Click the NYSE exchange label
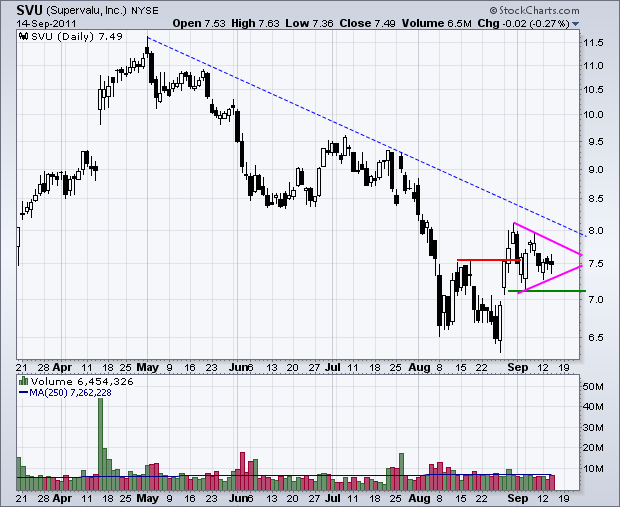620x507 pixels. [x=144, y=11]
